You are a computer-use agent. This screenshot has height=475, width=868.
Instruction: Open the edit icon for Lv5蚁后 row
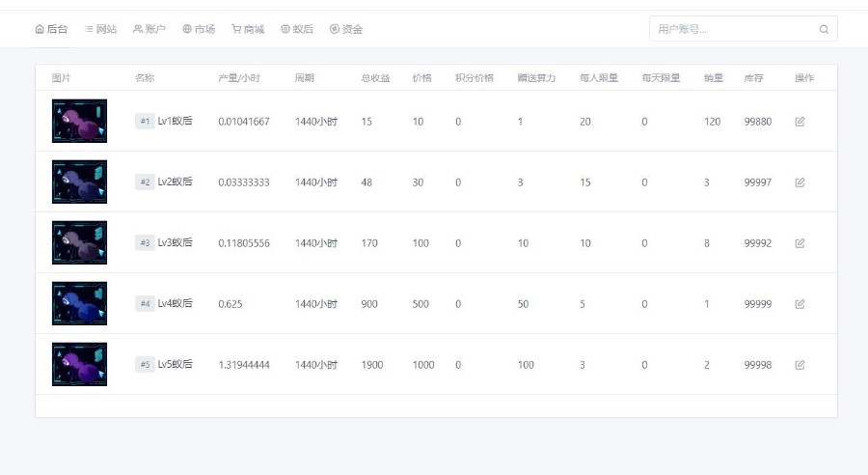point(800,365)
